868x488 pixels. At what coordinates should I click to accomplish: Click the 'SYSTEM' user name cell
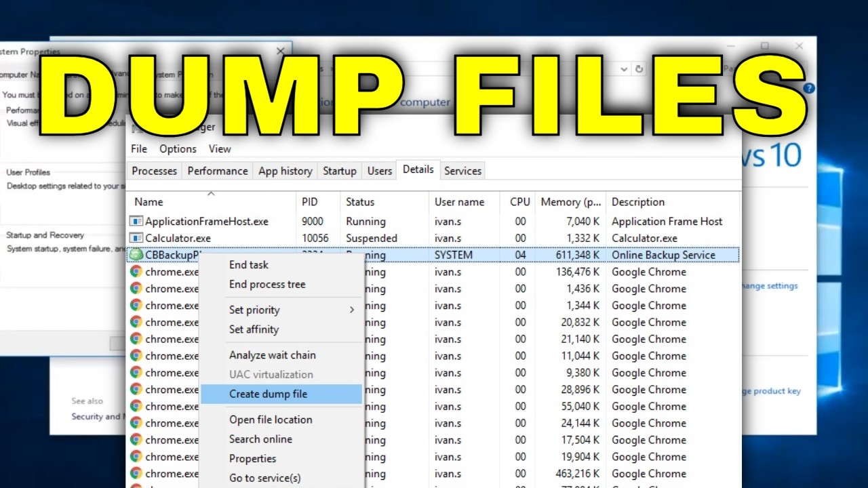pyautogui.click(x=454, y=256)
